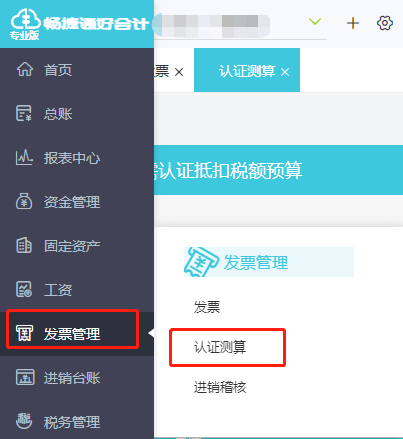The image size is (403, 439).
Task: Expand the green chevron account dropdown
Action: [x=315, y=22]
